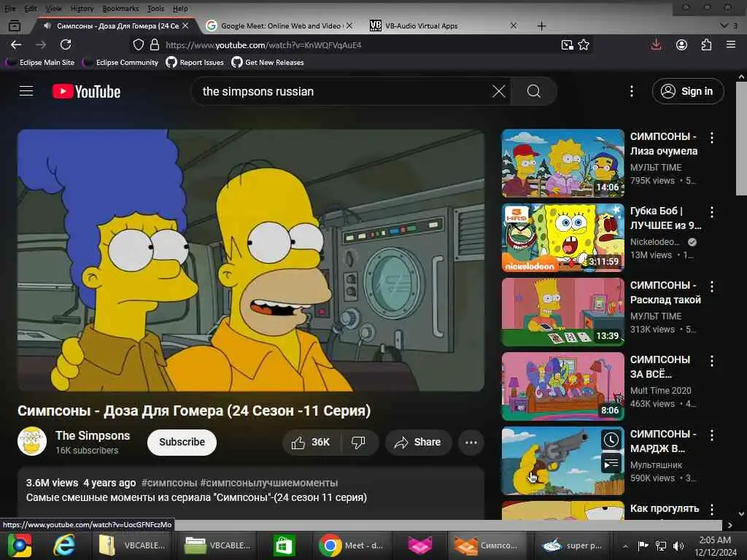The image size is (747, 560).
Task: Open the File menu
Action: (x=9, y=9)
